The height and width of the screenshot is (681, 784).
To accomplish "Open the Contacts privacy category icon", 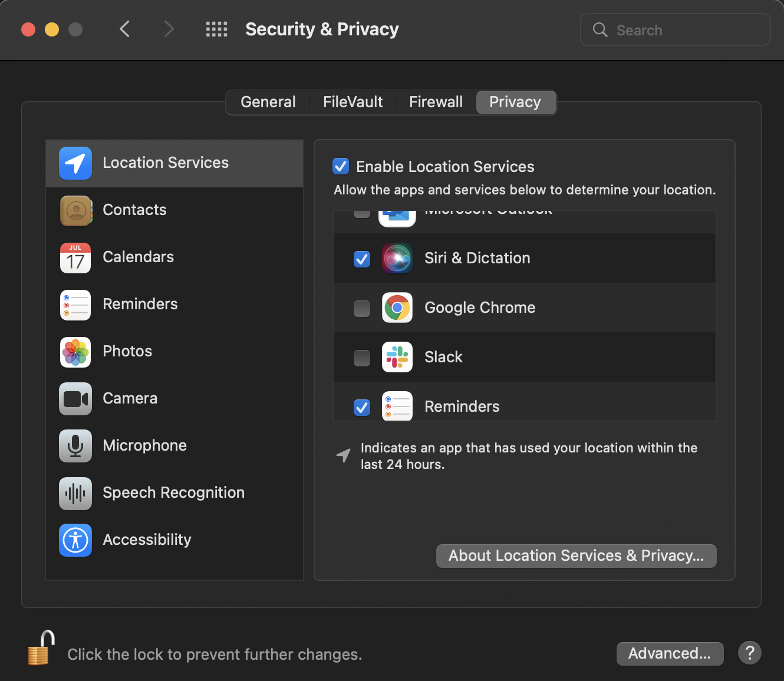I will tap(75, 210).
